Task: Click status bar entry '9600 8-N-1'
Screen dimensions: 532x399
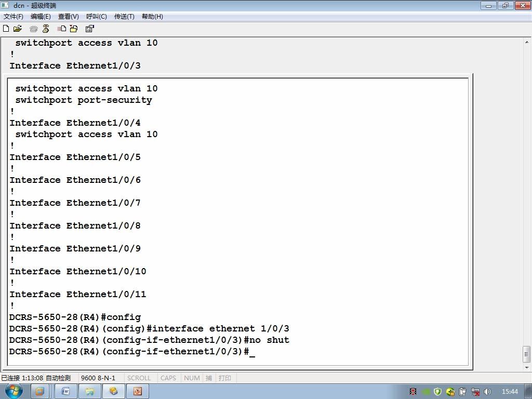Action: pyautogui.click(x=98, y=378)
